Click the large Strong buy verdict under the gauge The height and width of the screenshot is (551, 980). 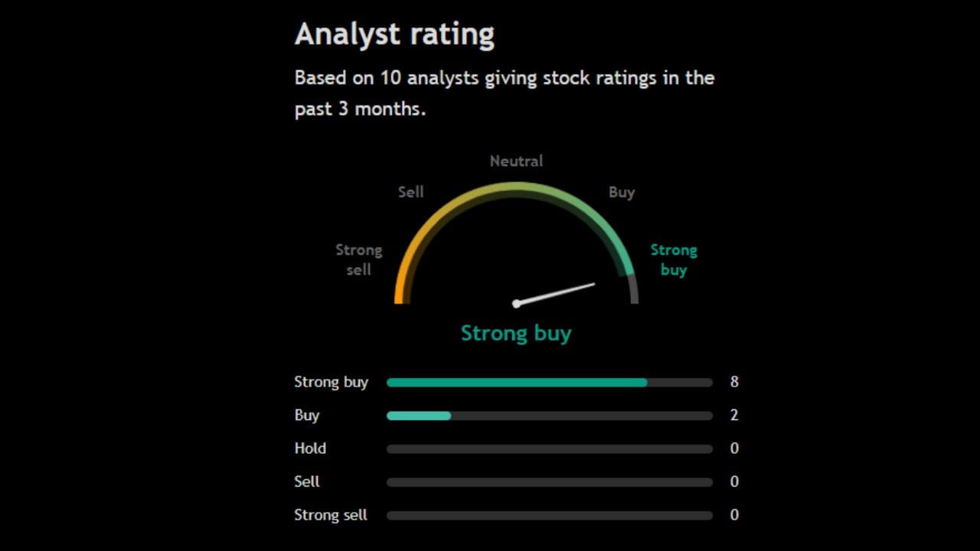click(x=516, y=334)
